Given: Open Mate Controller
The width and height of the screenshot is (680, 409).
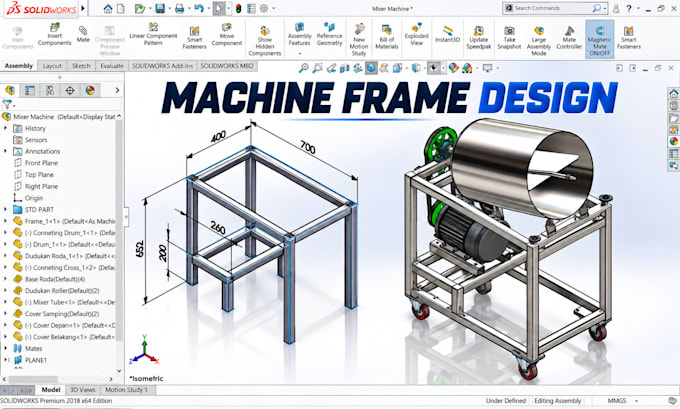Looking at the screenshot, I should pyautogui.click(x=569, y=37).
